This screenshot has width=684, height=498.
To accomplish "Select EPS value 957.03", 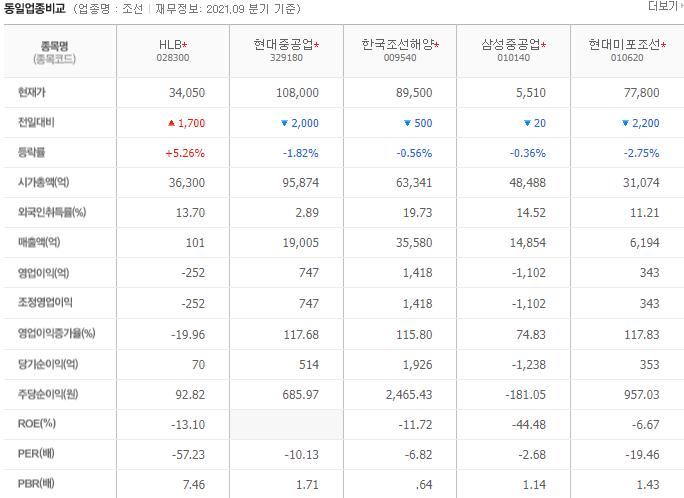I will (x=642, y=395).
